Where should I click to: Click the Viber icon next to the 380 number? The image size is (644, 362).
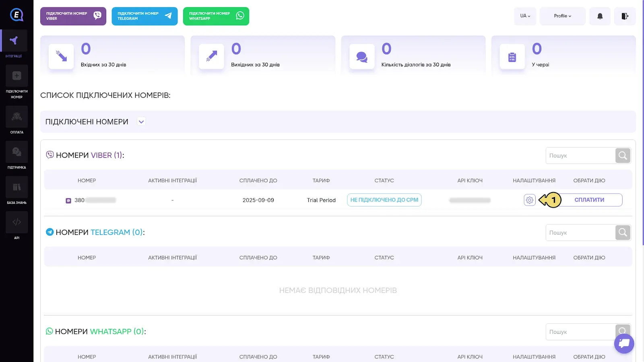coord(68,201)
